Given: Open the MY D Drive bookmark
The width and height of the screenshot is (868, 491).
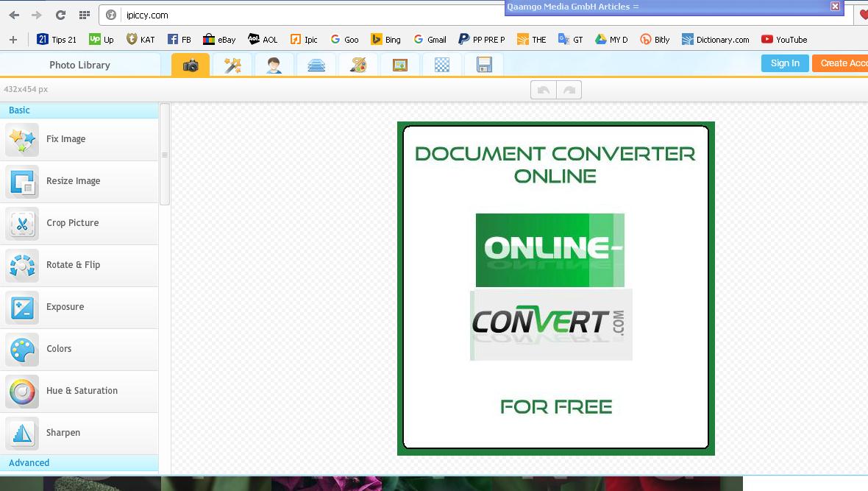Looking at the screenshot, I should point(612,39).
